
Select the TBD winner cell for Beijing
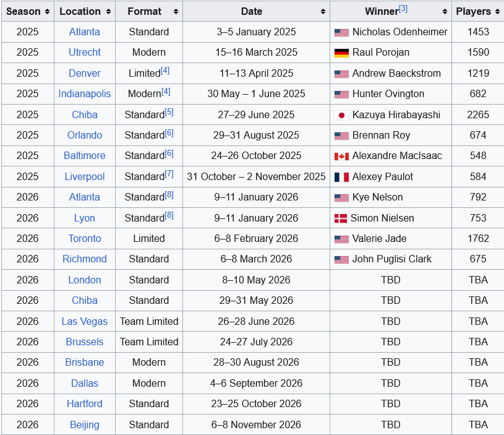(x=391, y=424)
